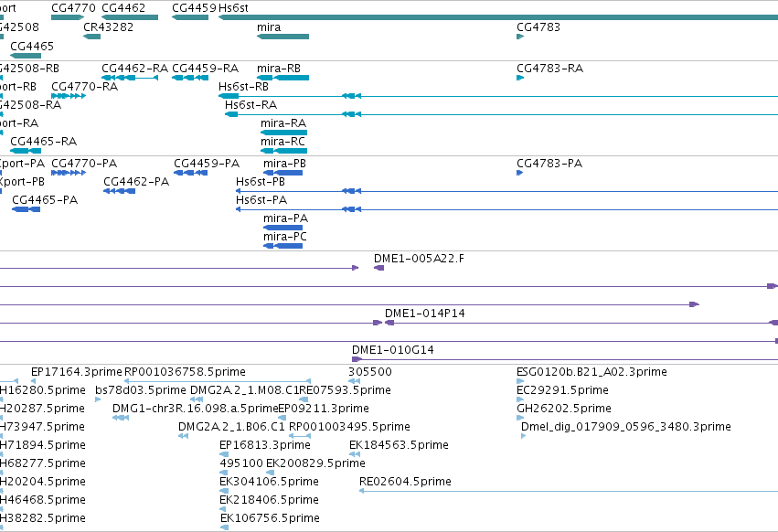Select the DMG2A.2_1.B06.C1 label
Screen dimensions: 778x532
tap(231, 427)
